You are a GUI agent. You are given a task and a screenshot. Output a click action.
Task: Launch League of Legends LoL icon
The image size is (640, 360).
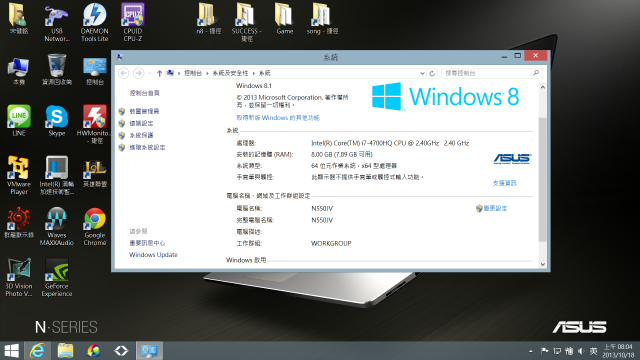[x=95, y=173]
